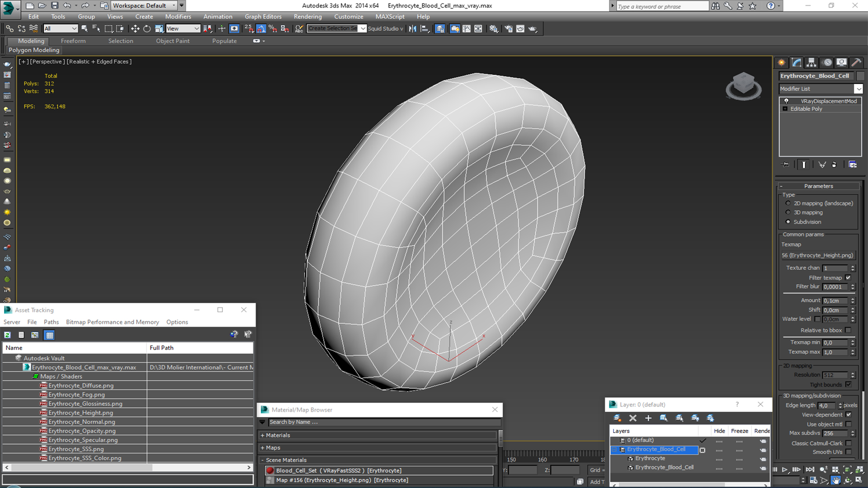Viewport: 868px width, 488px height.
Task: Open the Utilities hammer panel tab
Action: [x=856, y=62]
